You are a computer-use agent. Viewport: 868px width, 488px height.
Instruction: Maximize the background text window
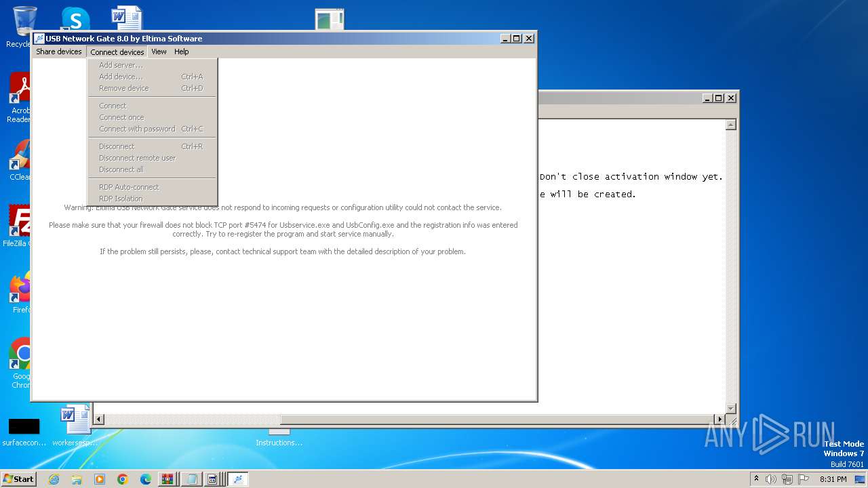click(719, 98)
